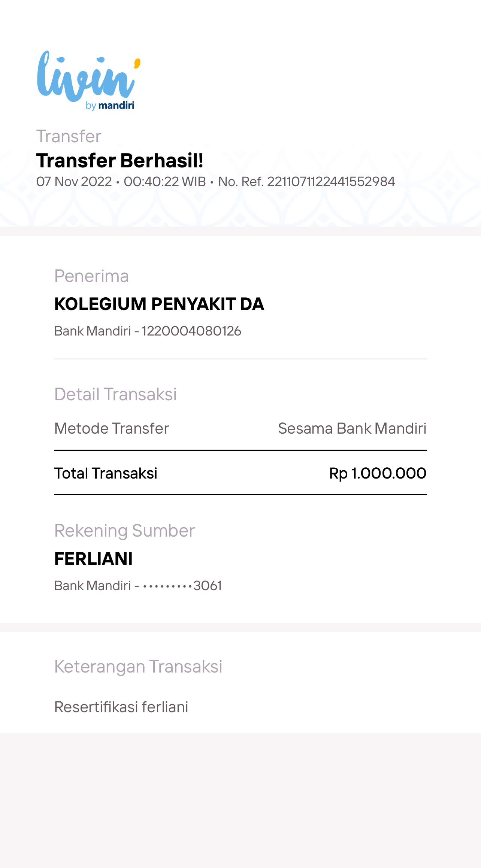Click the Rekening Sumber section label
Screen dimensions: 481x868
point(124,531)
